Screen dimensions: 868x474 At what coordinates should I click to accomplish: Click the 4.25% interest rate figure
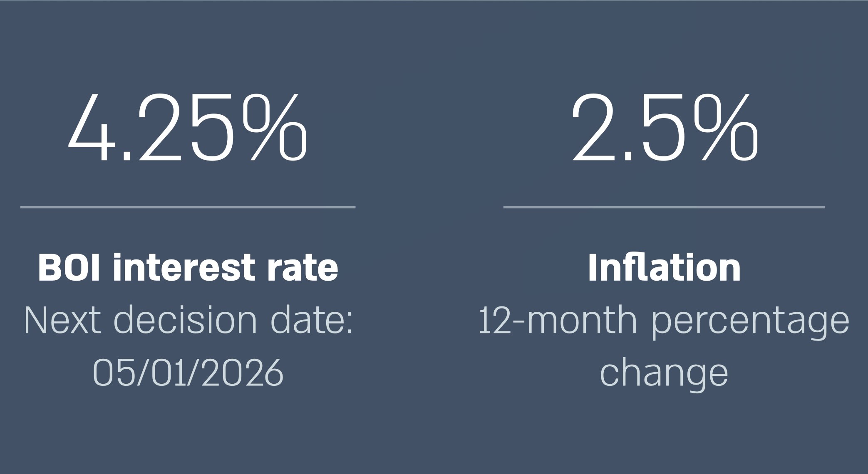click(187, 127)
